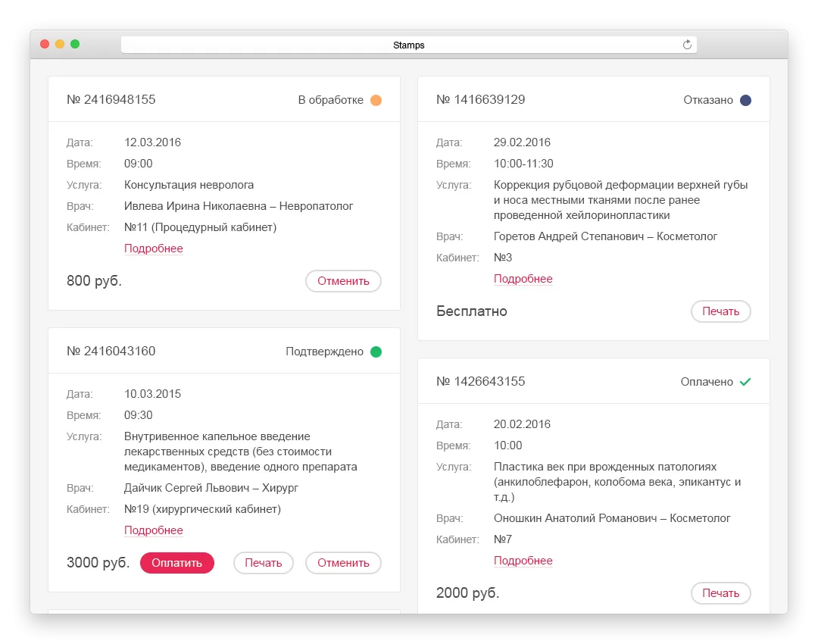Click service text 'Коррекция рубцовой деформации верхней губы'

click(621, 185)
